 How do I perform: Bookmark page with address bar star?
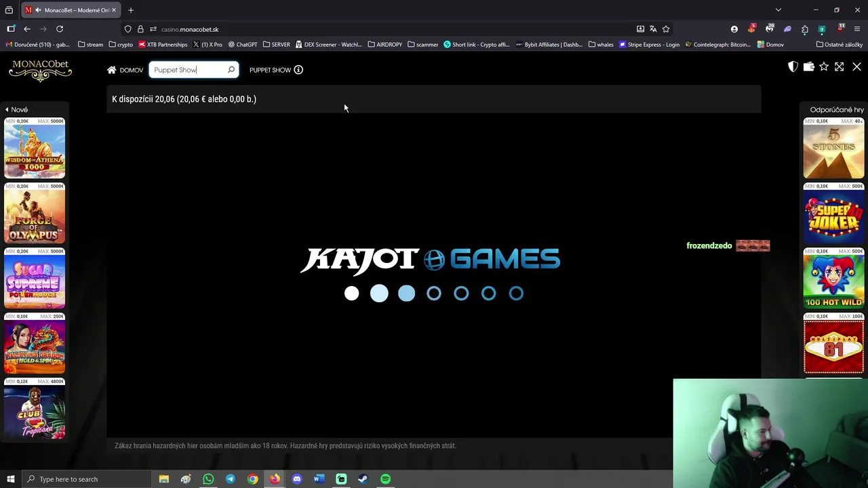coord(666,29)
